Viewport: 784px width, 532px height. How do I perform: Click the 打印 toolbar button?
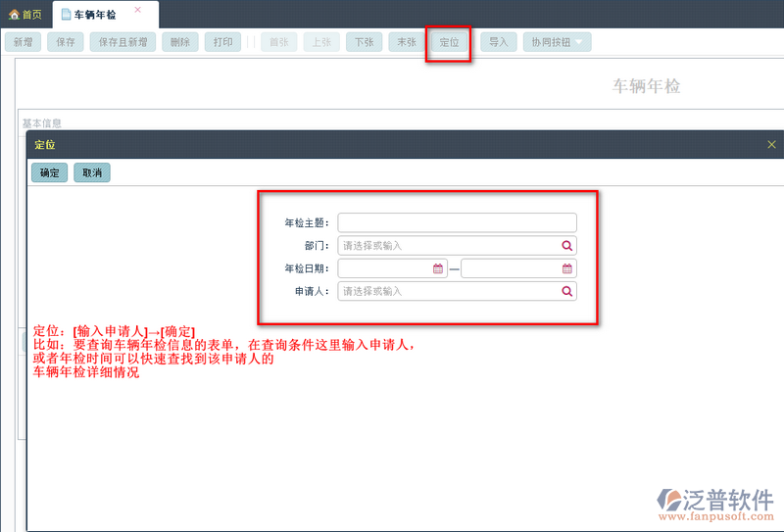click(223, 42)
